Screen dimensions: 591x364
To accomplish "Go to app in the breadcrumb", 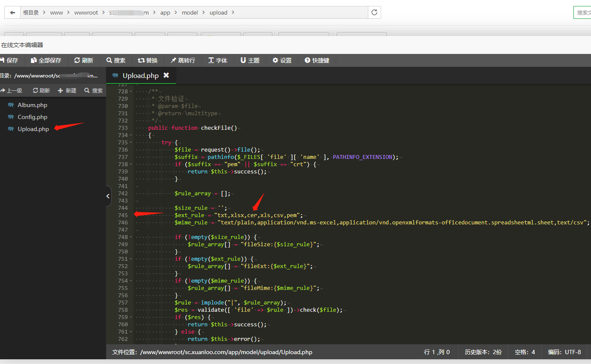I will (x=165, y=13).
